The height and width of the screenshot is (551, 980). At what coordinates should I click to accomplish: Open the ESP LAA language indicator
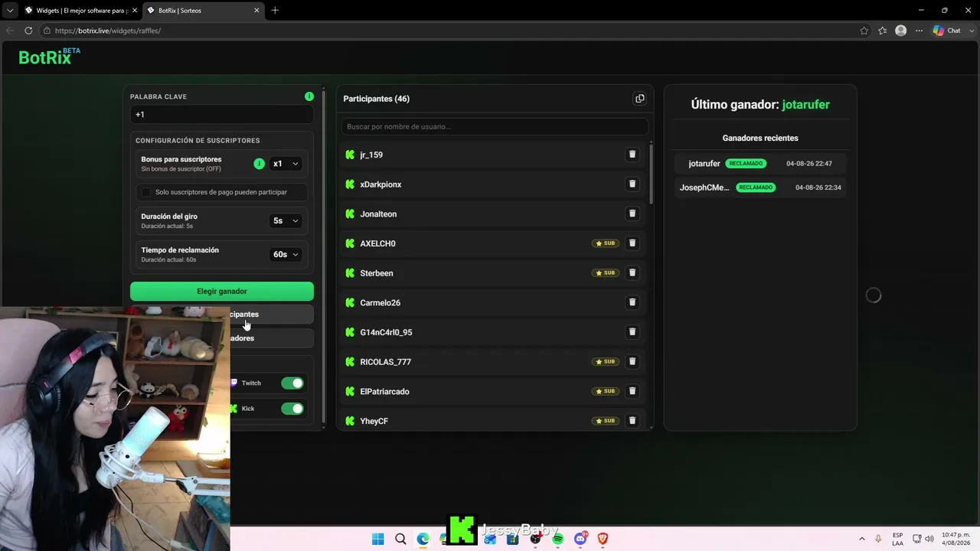click(897, 539)
